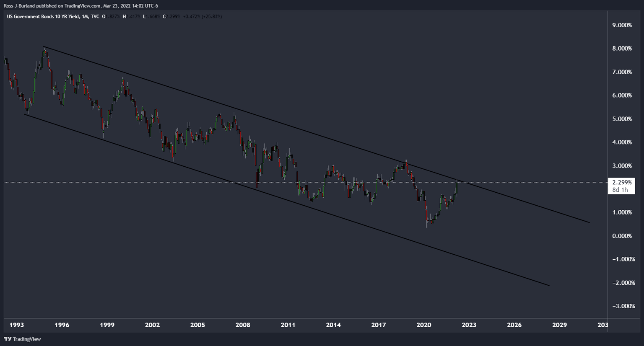This screenshot has height=346, width=644.
Task: Click the 3.000% price axis label
Action: [x=622, y=166]
